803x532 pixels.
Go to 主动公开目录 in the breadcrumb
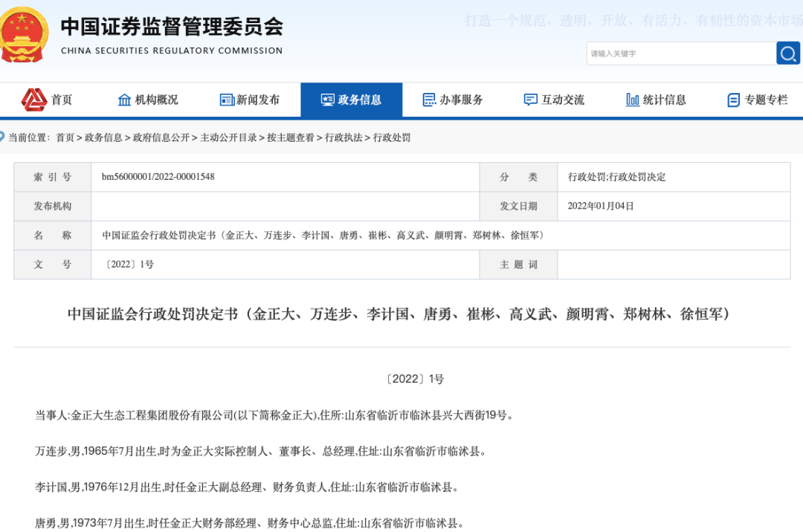228,137
